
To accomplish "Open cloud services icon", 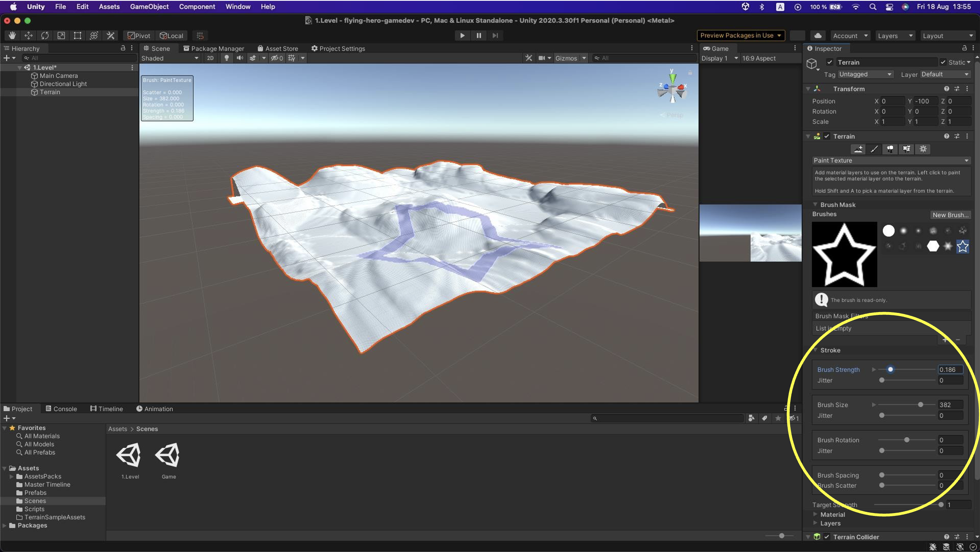I will 818,35.
